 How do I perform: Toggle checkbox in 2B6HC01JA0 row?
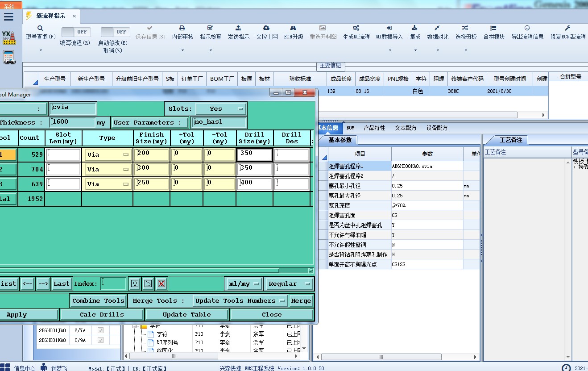pos(100,330)
